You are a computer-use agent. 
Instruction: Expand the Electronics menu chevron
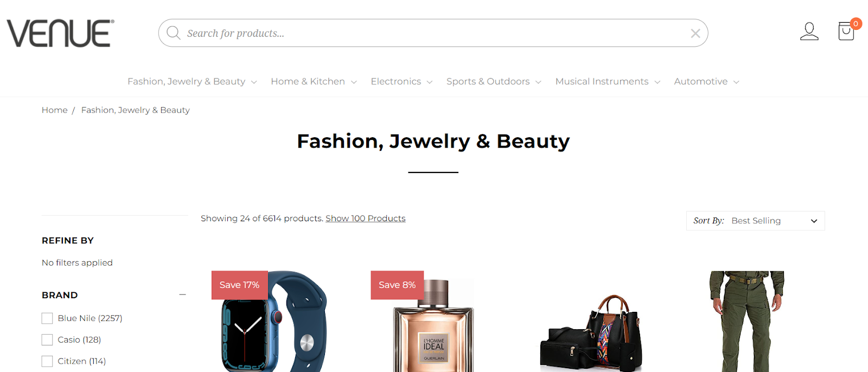430,82
